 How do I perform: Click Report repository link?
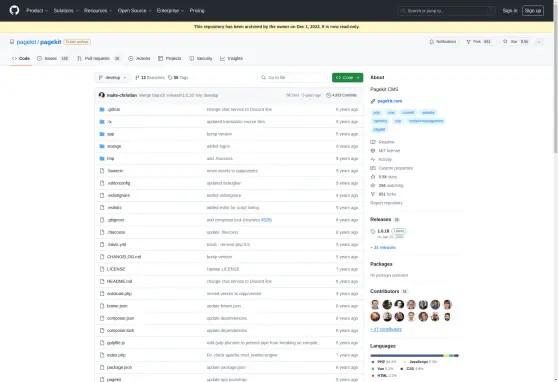click(386, 203)
